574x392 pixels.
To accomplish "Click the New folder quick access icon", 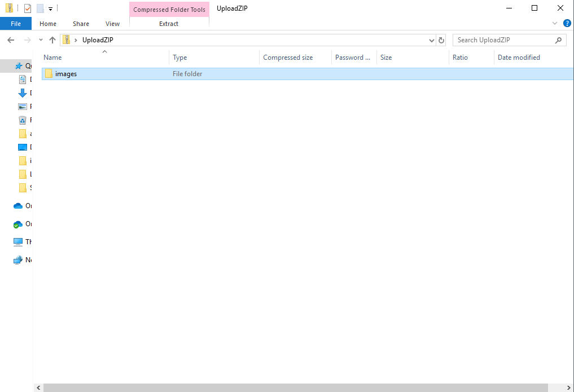I will click(40, 8).
